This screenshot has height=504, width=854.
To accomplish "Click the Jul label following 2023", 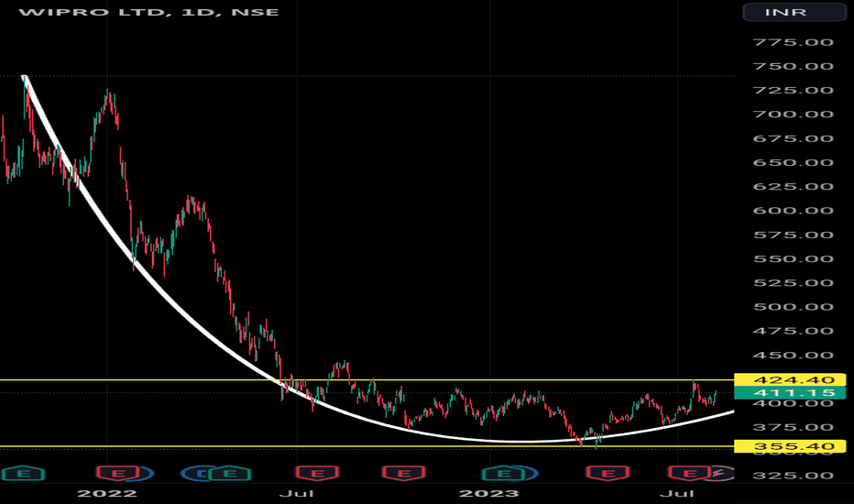I will [676, 494].
